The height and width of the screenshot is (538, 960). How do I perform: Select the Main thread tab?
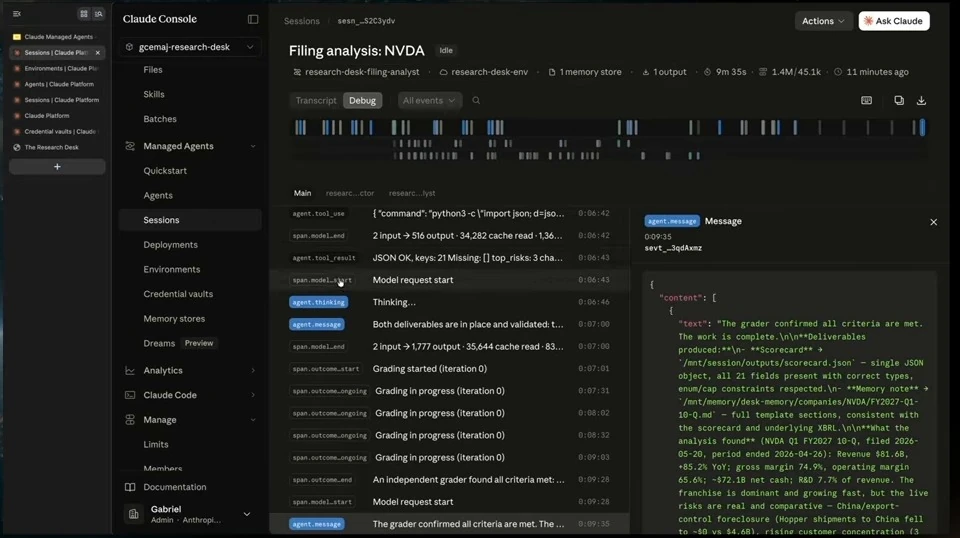click(x=302, y=193)
